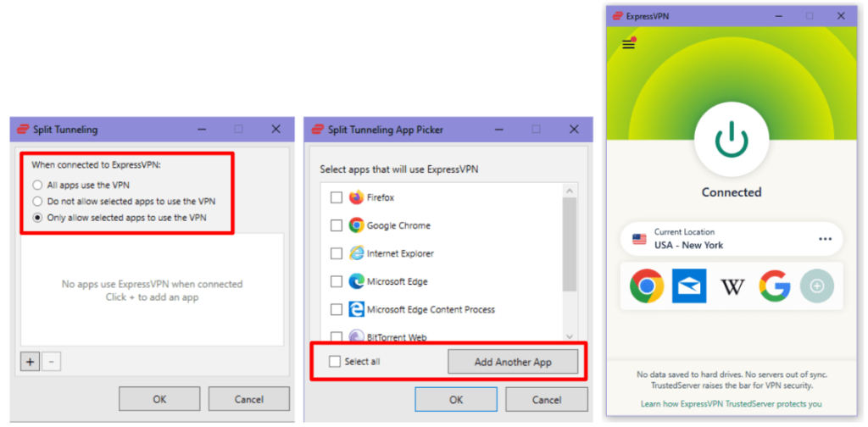This screenshot has height=427, width=868.
Task: Click the USA flag icon in Current Location
Action: 639,239
